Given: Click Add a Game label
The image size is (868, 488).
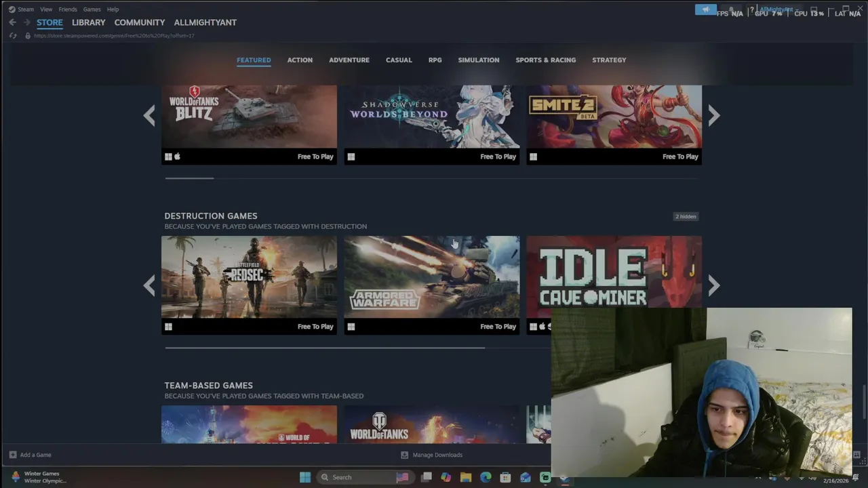Looking at the screenshot, I should pyautogui.click(x=36, y=455).
